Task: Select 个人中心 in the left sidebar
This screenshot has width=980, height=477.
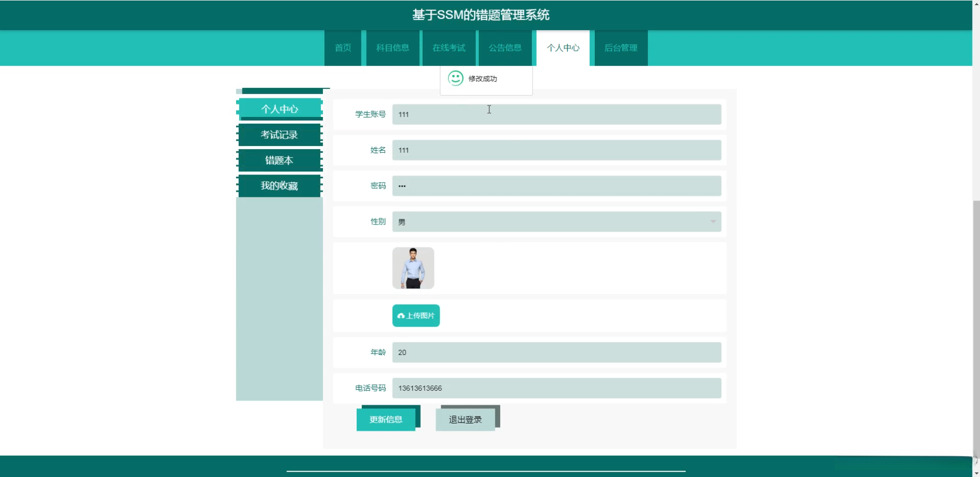Action: point(280,109)
